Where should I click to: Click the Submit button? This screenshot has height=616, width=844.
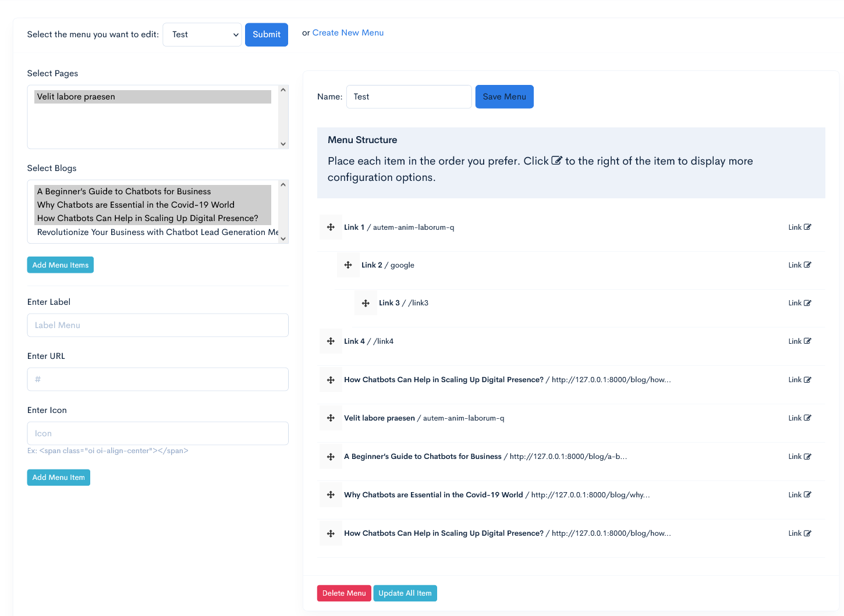pos(267,34)
